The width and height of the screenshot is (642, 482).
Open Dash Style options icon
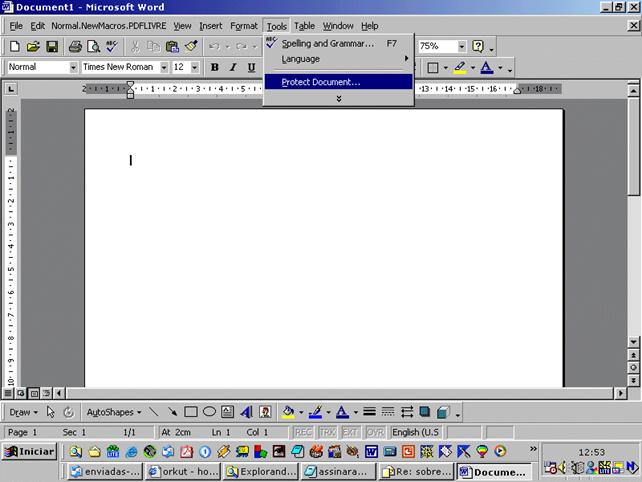388,412
